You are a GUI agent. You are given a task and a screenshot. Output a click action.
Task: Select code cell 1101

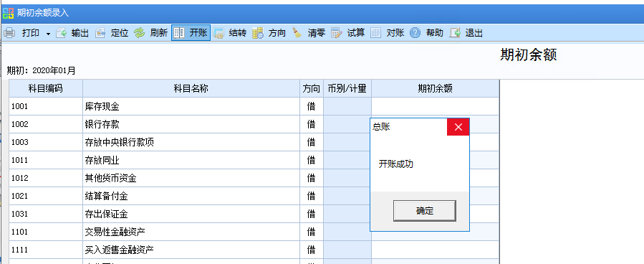(x=46, y=232)
